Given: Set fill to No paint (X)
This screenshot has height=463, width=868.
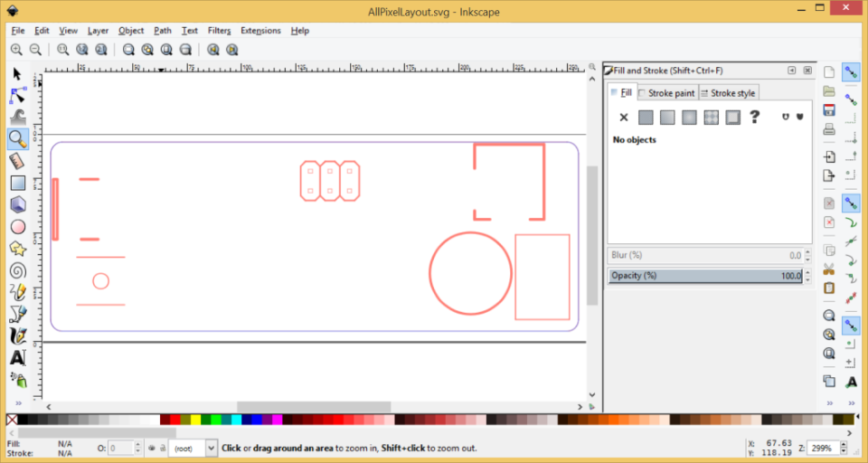Looking at the screenshot, I should pos(624,118).
